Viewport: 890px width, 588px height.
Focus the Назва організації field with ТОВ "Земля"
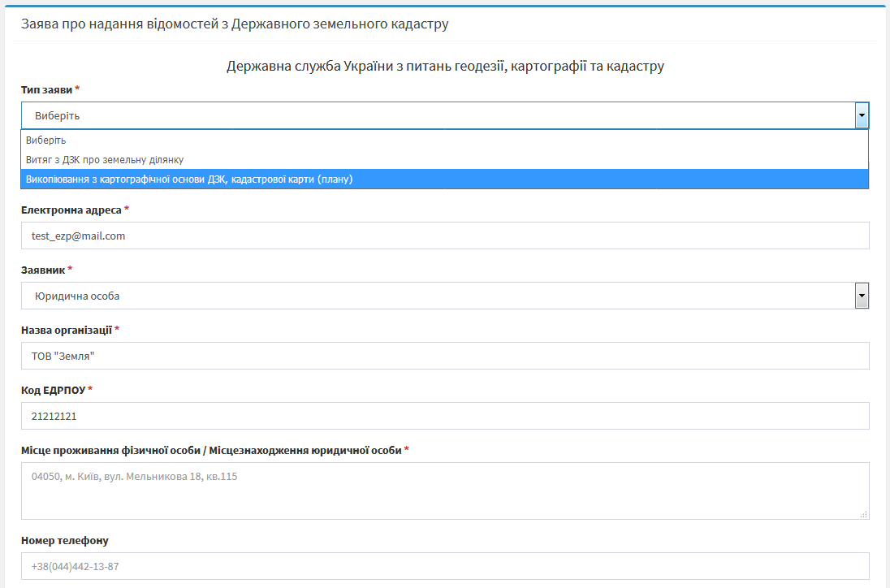click(x=444, y=356)
